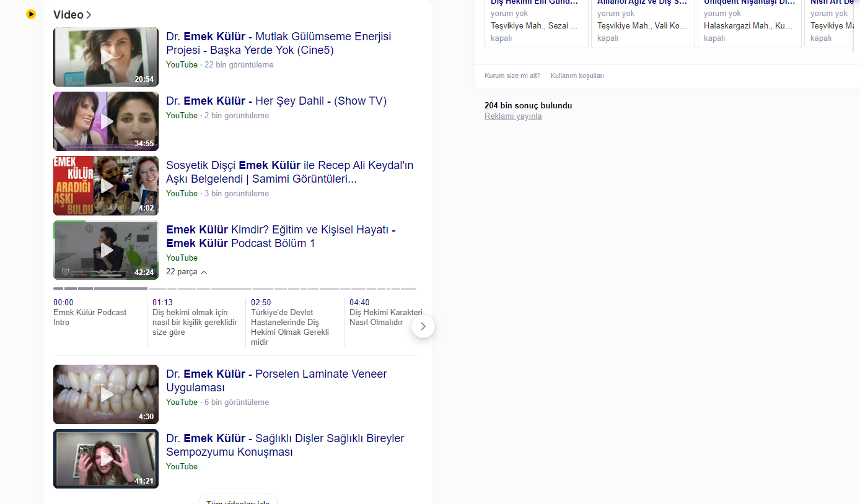Open Sağlıklı Dişler Sağlıklı Bireyler Sempozyumu link
860x504 pixels.
click(x=285, y=445)
